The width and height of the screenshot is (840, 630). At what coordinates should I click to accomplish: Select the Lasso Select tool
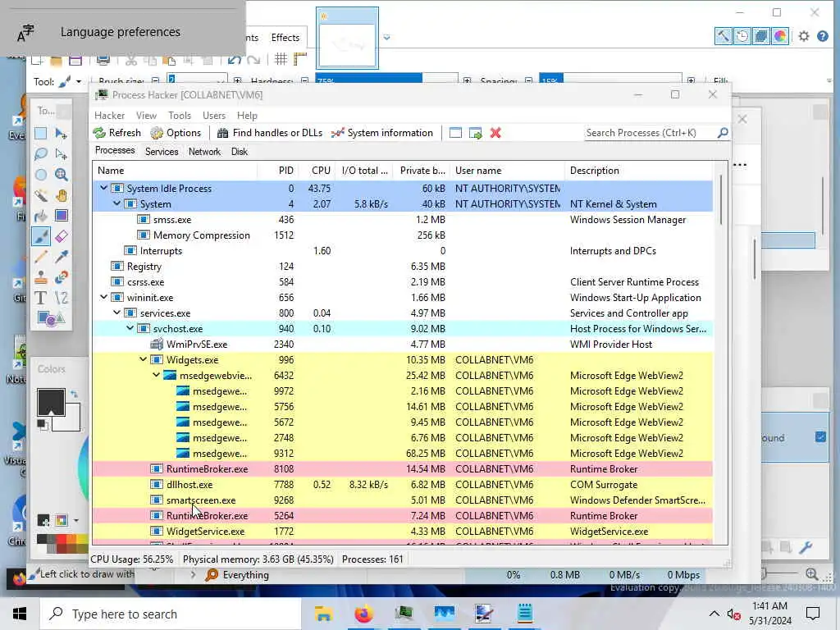41,154
